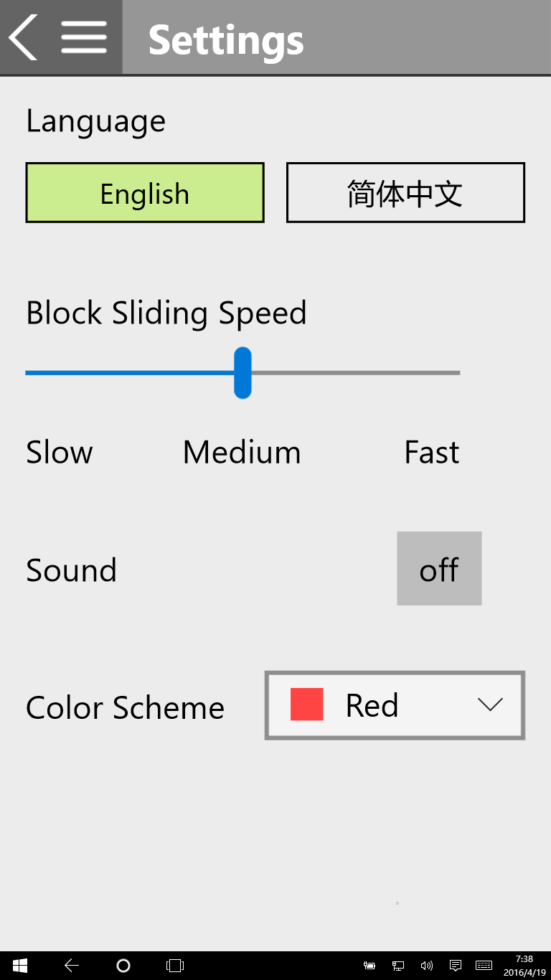Click the taskbar clock and date

click(524, 966)
